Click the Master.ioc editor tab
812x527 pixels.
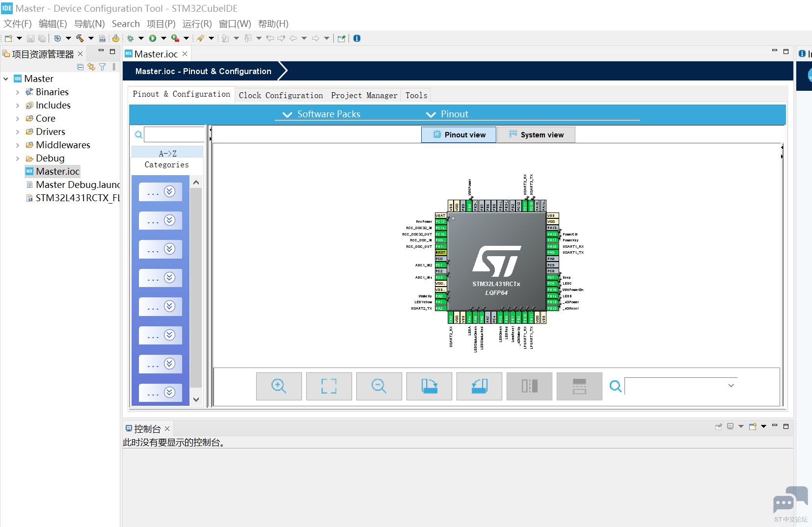click(156, 54)
